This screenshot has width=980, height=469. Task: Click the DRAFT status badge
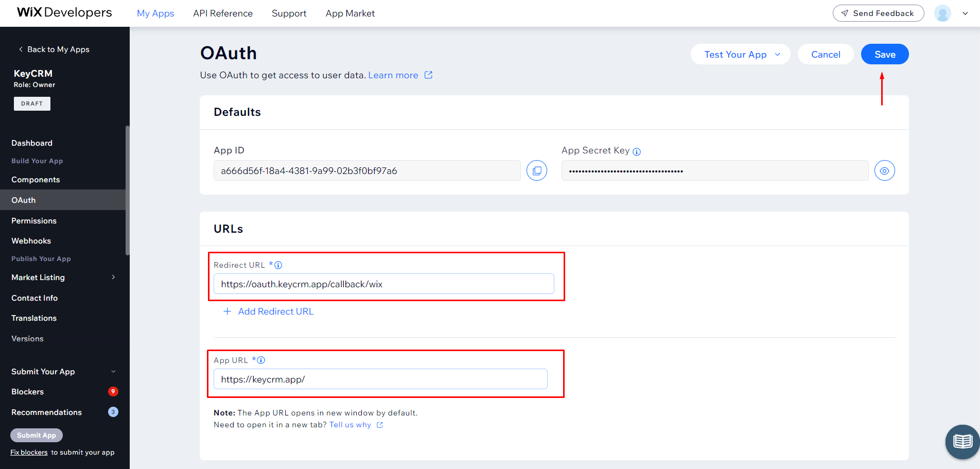click(32, 103)
